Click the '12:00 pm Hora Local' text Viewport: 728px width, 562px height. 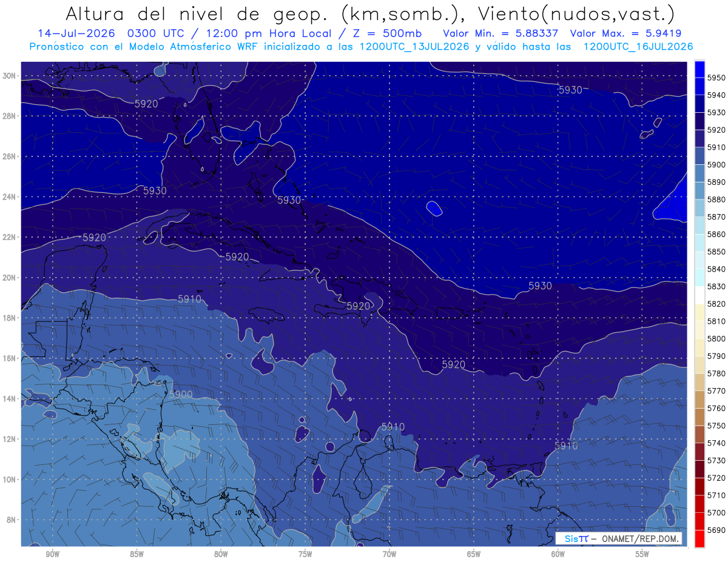tap(269, 33)
